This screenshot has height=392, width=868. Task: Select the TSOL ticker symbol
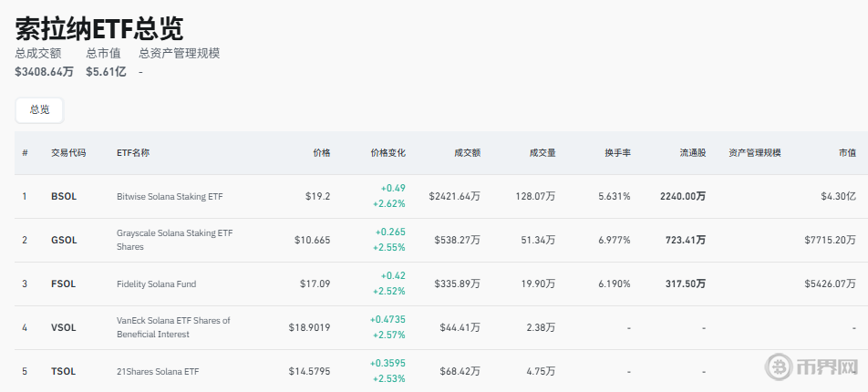pyautogui.click(x=64, y=371)
